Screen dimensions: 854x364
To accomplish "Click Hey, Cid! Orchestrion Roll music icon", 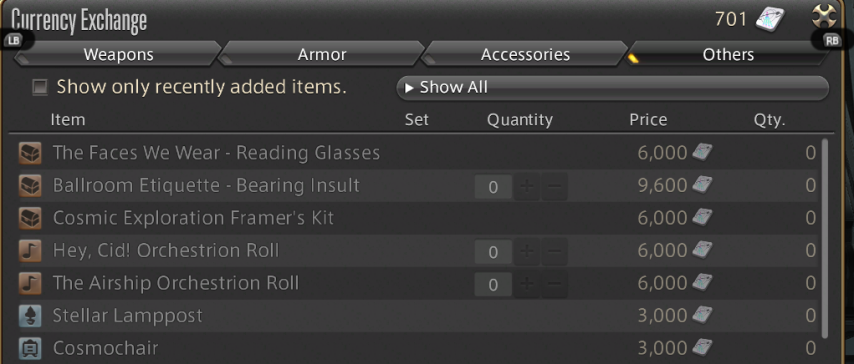I will click(x=29, y=251).
